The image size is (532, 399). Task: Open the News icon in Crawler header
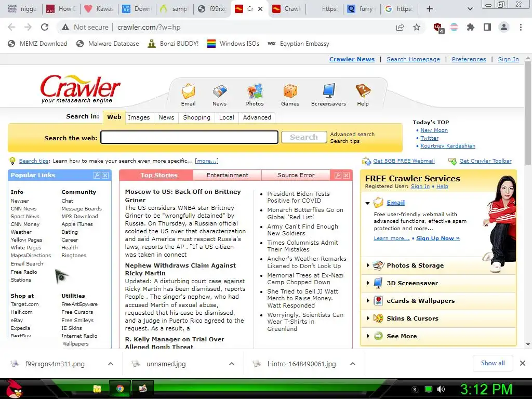pos(220,91)
